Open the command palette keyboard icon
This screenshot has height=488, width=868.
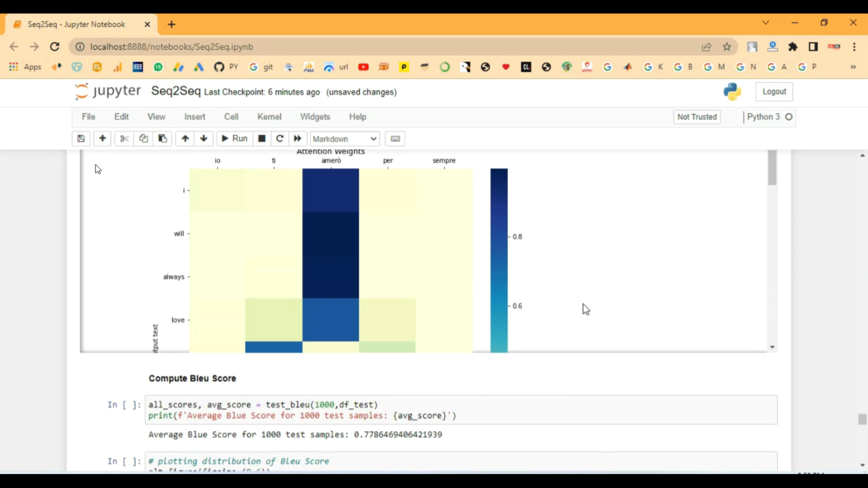(x=395, y=139)
